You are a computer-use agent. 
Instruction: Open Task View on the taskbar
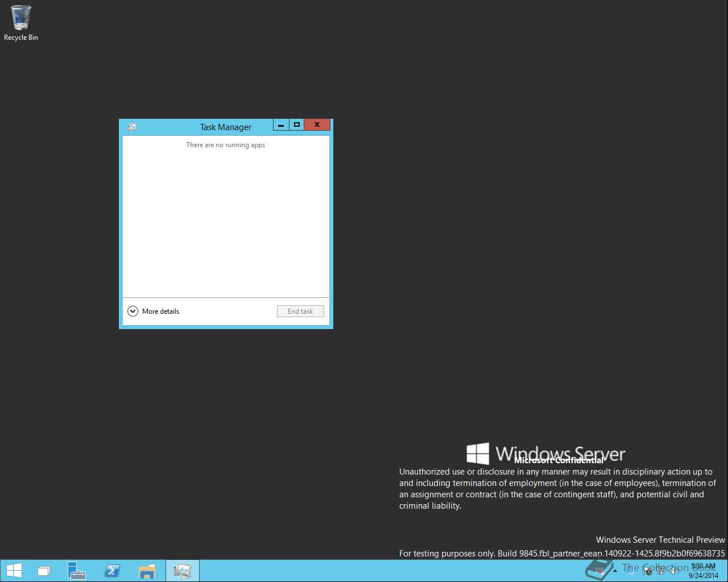pyautogui.click(x=44, y=571)
